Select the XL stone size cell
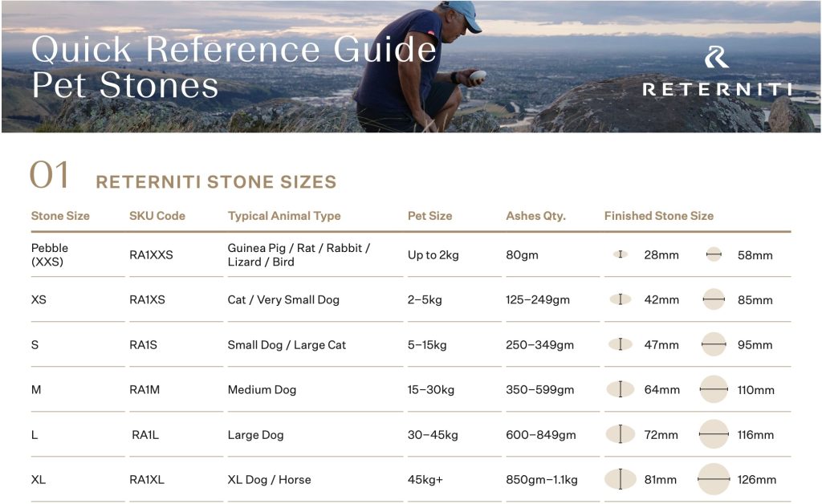Screen dimensions: 822x504 click(39, 479)
